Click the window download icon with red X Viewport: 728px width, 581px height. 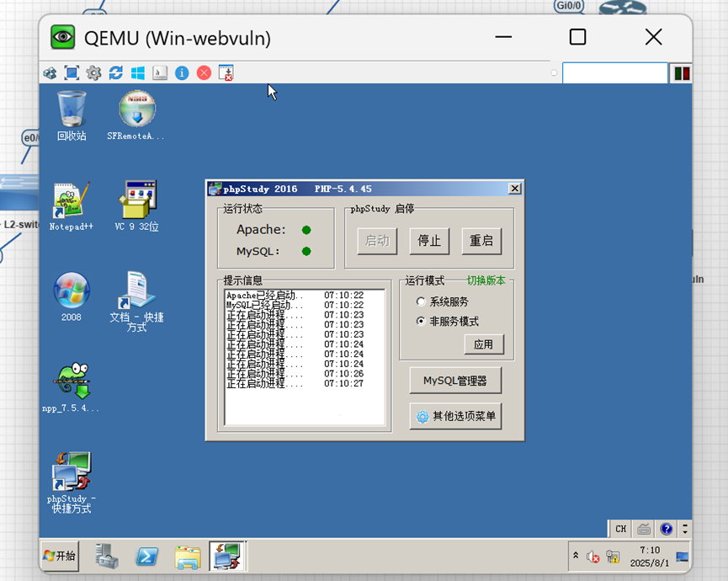tap(226, 73)
